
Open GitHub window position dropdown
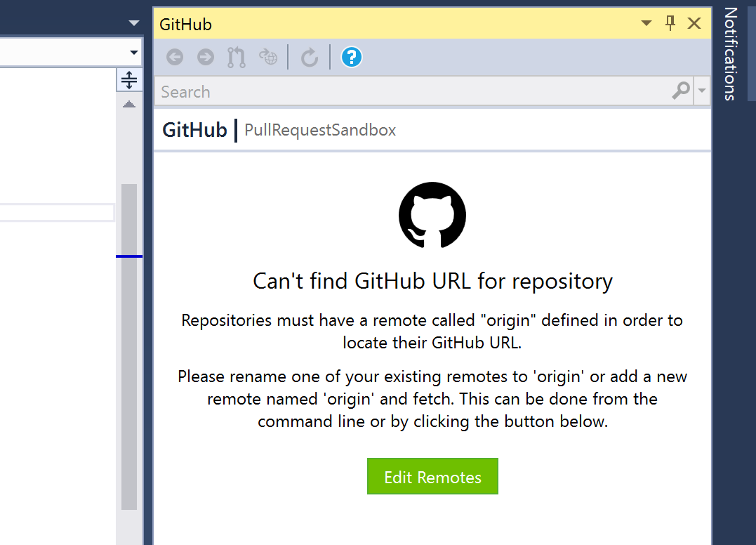tap(646, 23)
